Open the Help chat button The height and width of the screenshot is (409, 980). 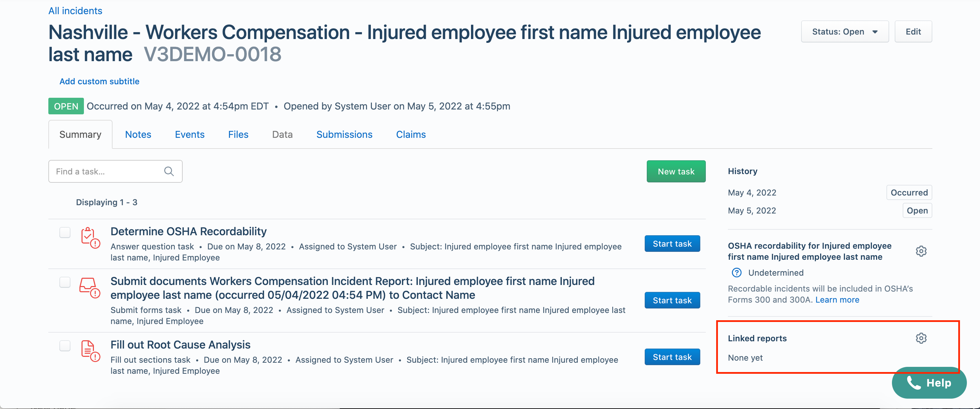(x=929, y=383)
